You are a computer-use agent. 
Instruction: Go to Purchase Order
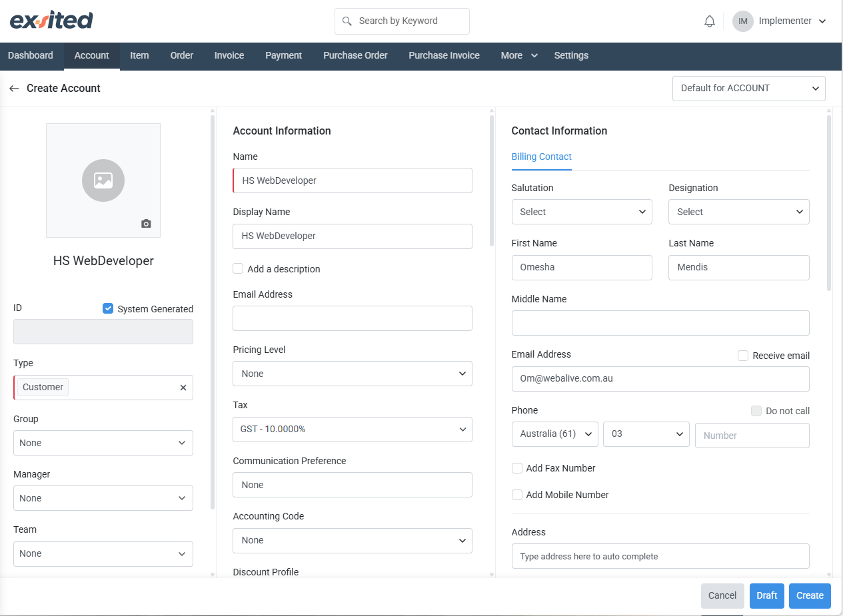click(x=355, y=56)
